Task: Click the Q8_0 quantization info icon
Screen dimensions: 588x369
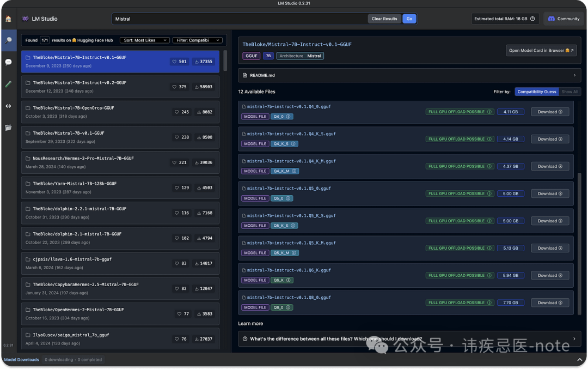Action: 289,307
